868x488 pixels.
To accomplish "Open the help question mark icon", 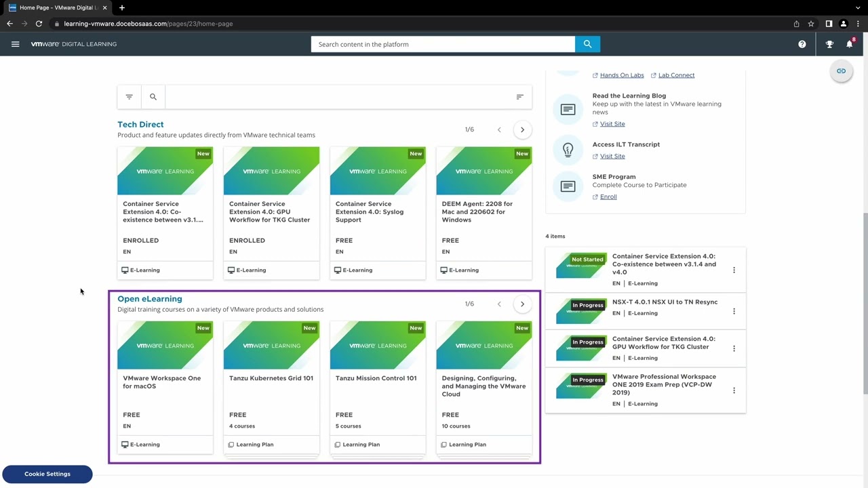I will (x=802, y=43).
